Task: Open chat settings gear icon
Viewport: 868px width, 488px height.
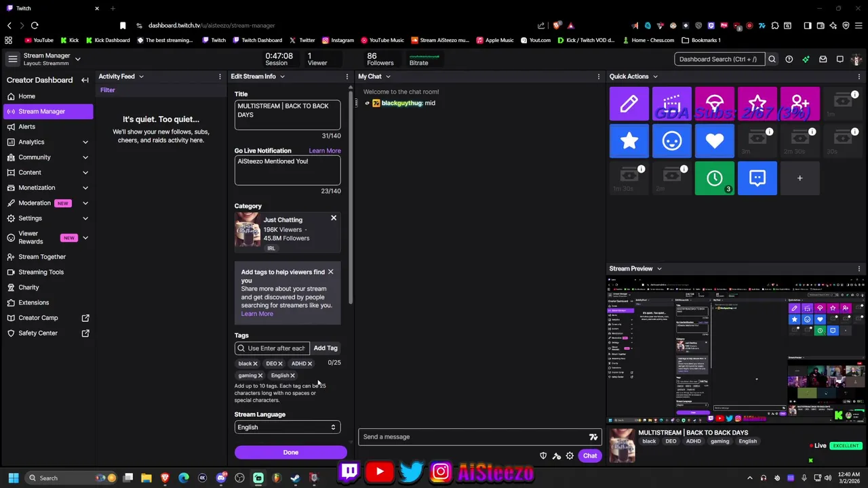Action: click(x=570, y=455)
